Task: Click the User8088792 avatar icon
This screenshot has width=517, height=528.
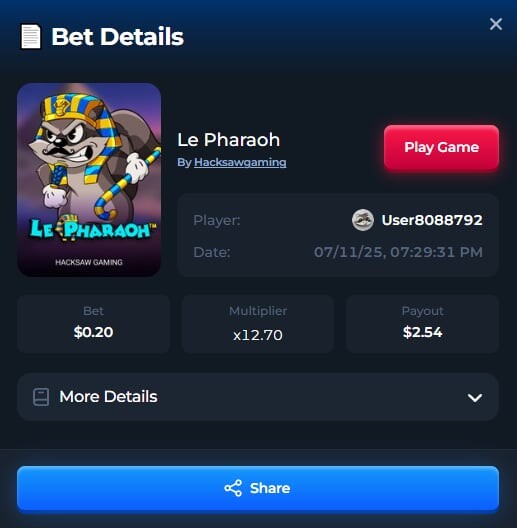Action: pos(363,220)
